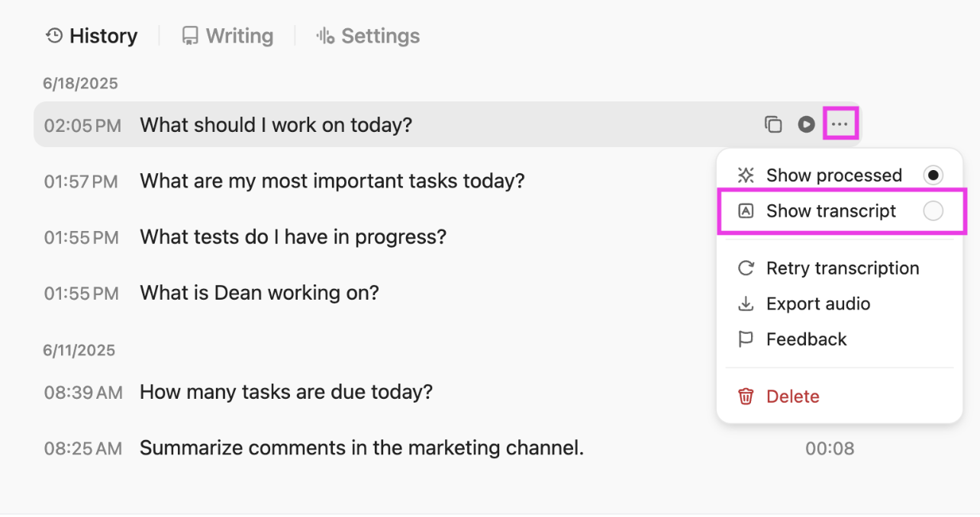Screen dimensions: 980x517
Task: Select the Show processed radio button
Action: coord(934,175)
